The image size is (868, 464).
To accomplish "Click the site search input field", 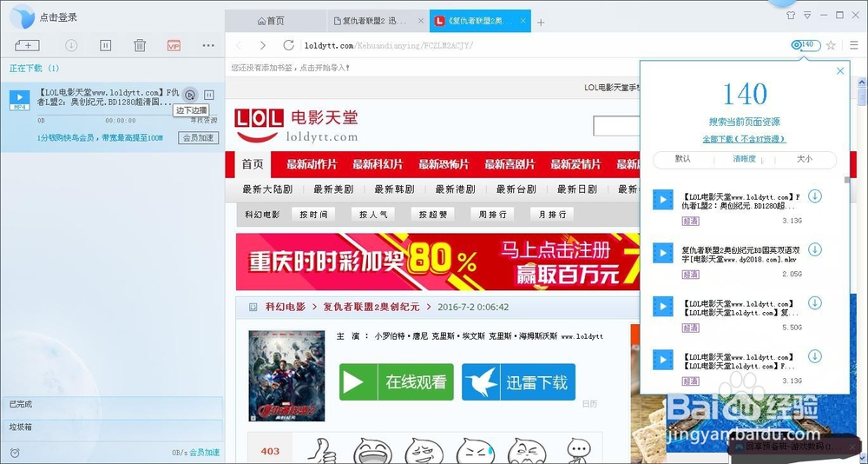I will pyautogui.click(x=615, y=126).
